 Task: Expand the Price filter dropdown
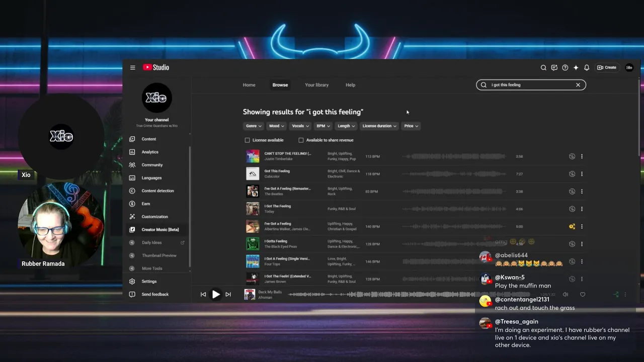pos(411,126)
